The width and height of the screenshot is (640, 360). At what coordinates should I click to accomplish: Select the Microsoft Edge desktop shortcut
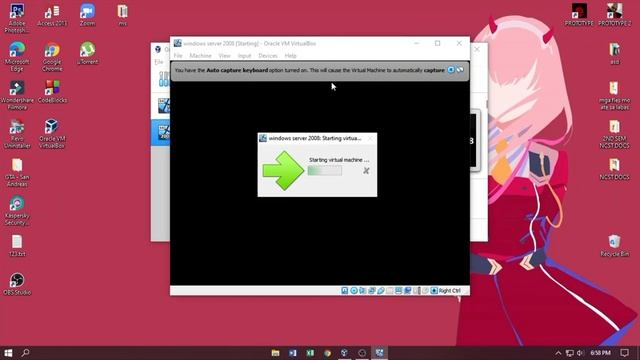(x=17, y=56)
